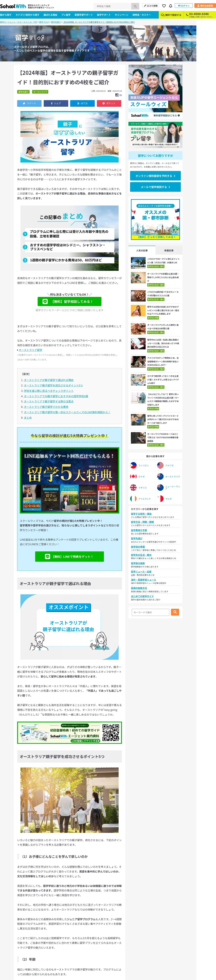The image size is (216, 980).
Task: Jump to 成功させるポイント5つ in table of contents
Action: pos(53,385)
